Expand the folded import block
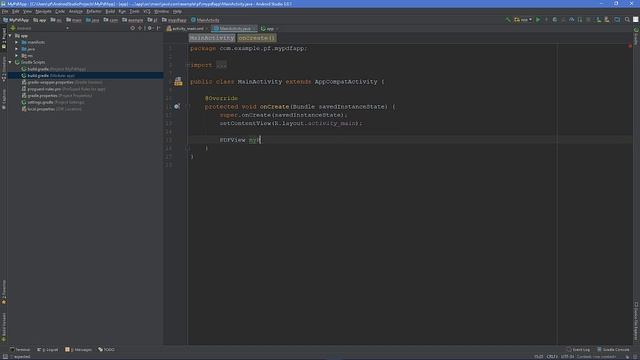This screenshot has height=360, width=640. [221, 65]
